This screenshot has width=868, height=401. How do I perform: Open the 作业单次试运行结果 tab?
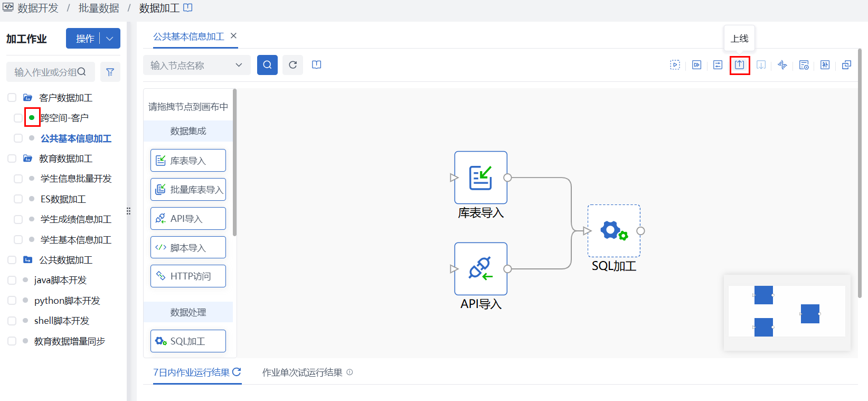302,372
